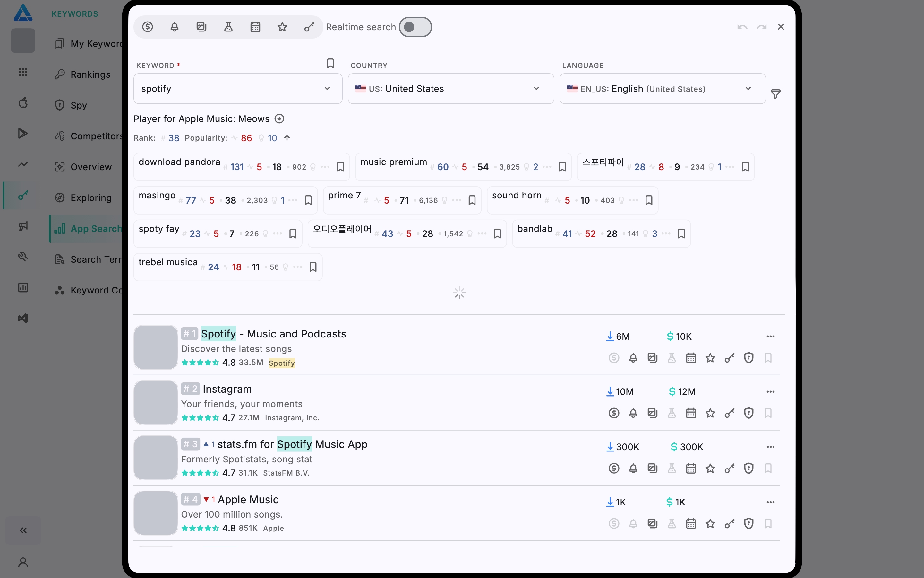The image size is (924, 578).
Task: Bookmark the sound horn keyword
Action: click(x=649, y=200)
